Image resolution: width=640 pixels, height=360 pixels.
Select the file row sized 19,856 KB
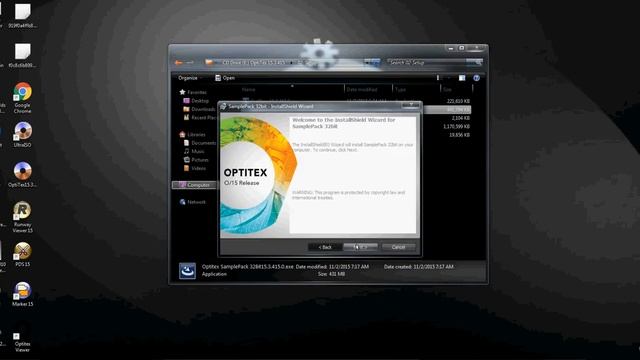pyautogui.click(x=459, y=135)
